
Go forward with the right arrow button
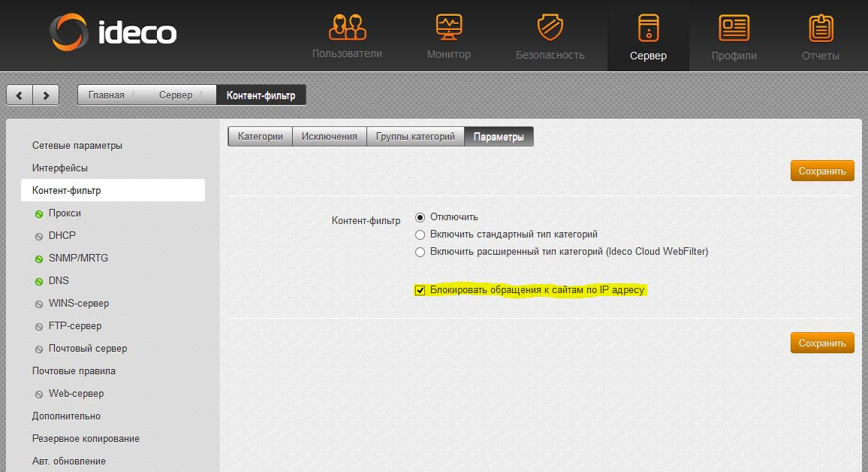[46, 95]
